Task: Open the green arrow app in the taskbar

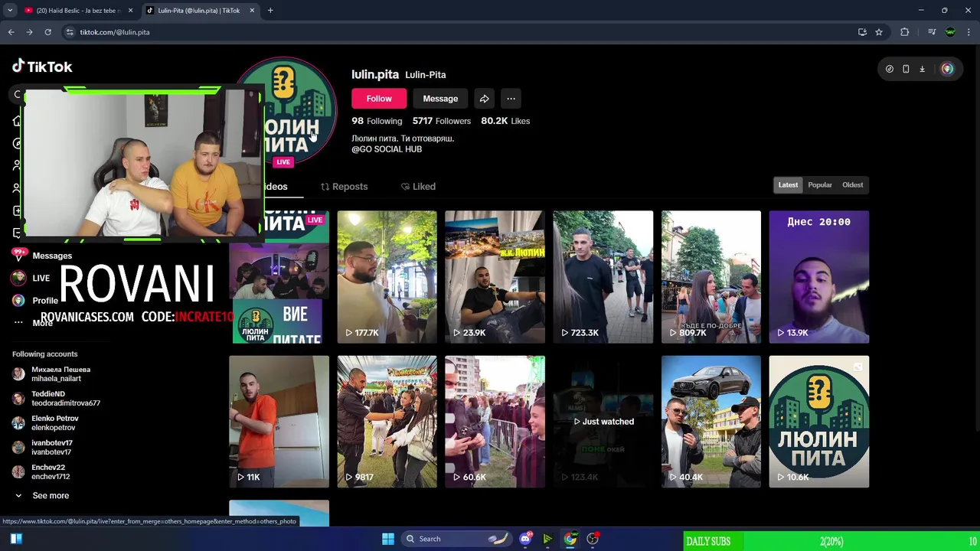Action: [x=547, y=539]
